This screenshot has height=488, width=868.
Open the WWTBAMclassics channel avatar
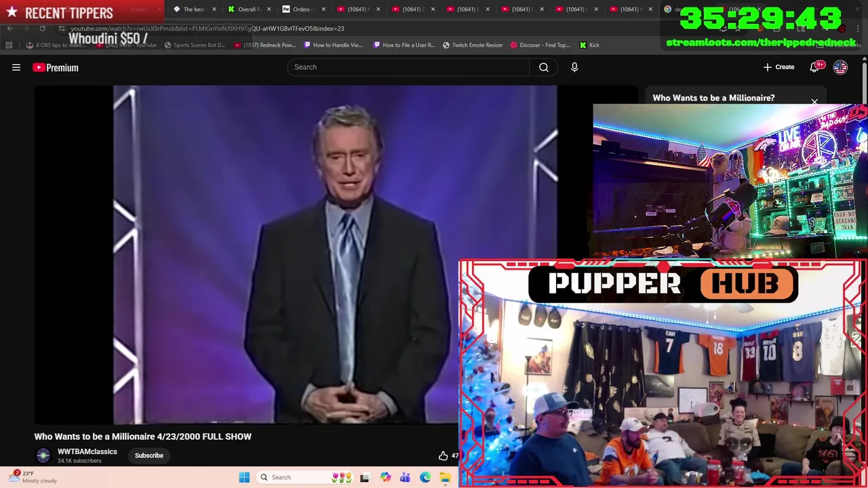43,455
